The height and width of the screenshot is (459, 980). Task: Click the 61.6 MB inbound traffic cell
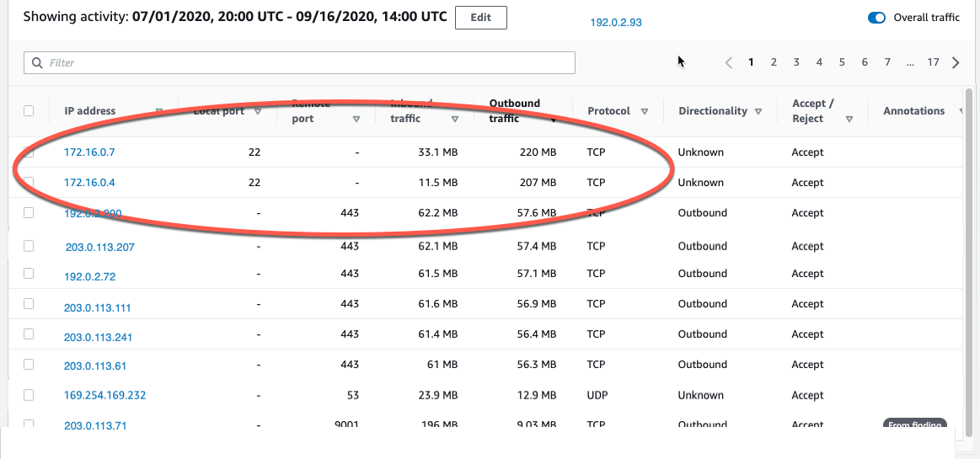click(x=437, y=303)
